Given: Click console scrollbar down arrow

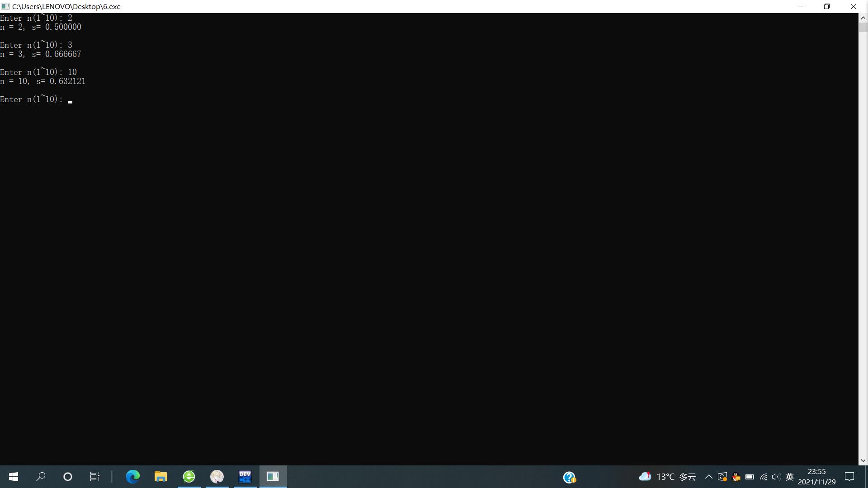Looking at the screenshot, I should (863, 461).
